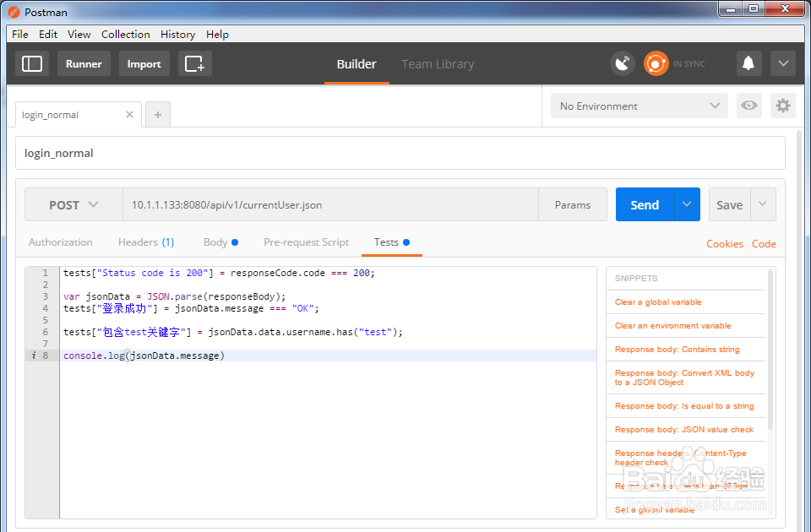Click environment quick look eye icon
Image resolution: width=811 pixels, height=532 pixels.
click(x=749, y=106)
